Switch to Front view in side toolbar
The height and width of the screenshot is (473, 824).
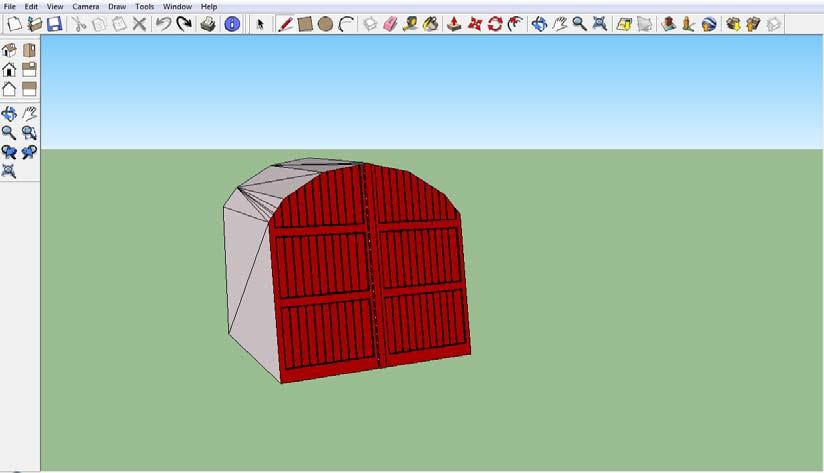coord(9,69)
